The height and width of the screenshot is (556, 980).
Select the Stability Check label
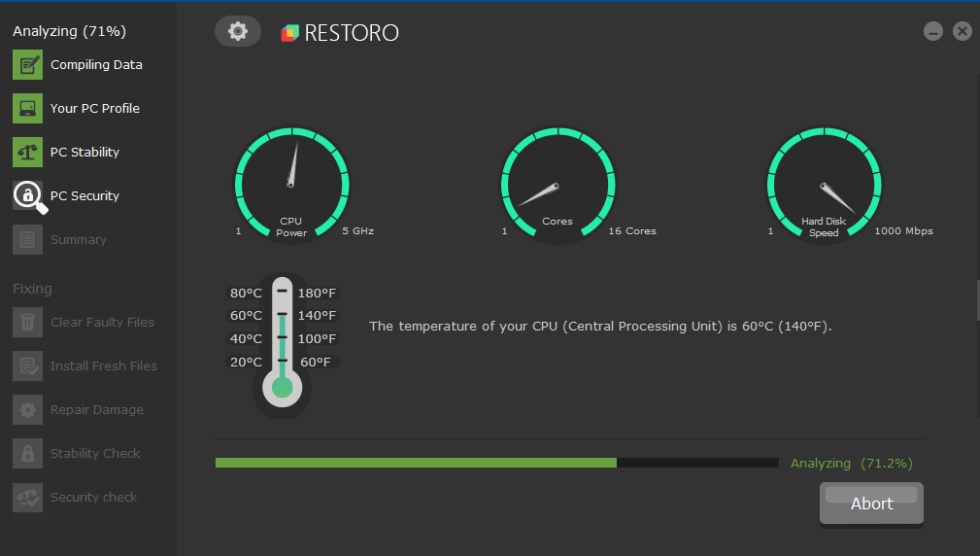(95, 453)
